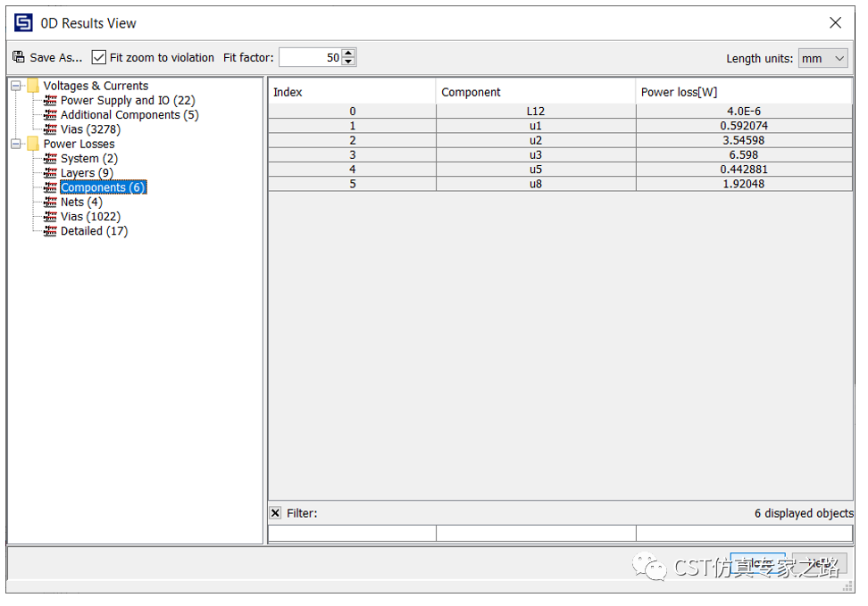Select component cell u8
The width and height of the screenshot is (868, 606).
click(536, 184)
